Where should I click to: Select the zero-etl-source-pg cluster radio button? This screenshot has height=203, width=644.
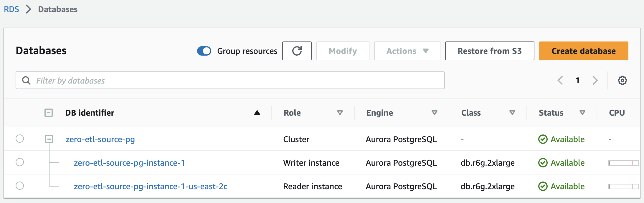point(20,139)
